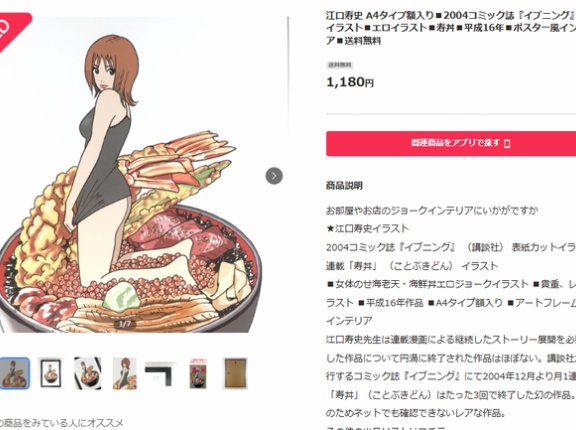
Task: Click the recommended items heading ending in オススメ
Action: click(x=62, y=423)
